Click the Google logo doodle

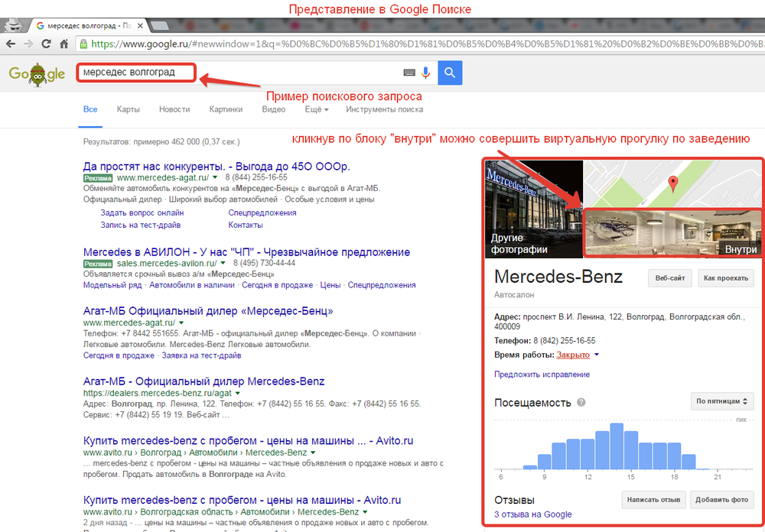[x=37, y=74]
